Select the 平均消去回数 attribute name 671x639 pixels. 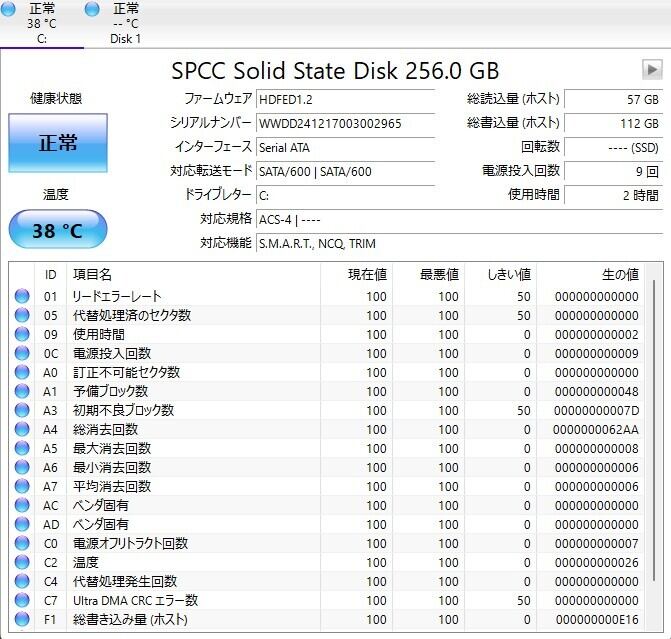pyautogui.click(x=112, y=486)
